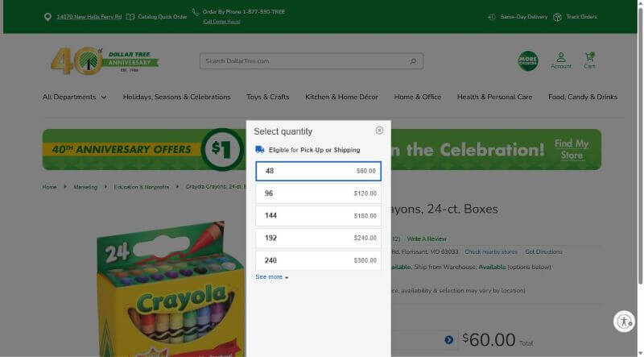Click the 40th Anniversary Offers banner
Screen dimensions: 644x357
tap(322, 149)
